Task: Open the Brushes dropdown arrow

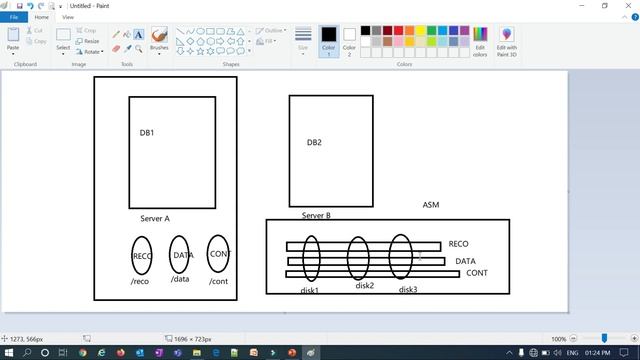Action: (159, 54)
